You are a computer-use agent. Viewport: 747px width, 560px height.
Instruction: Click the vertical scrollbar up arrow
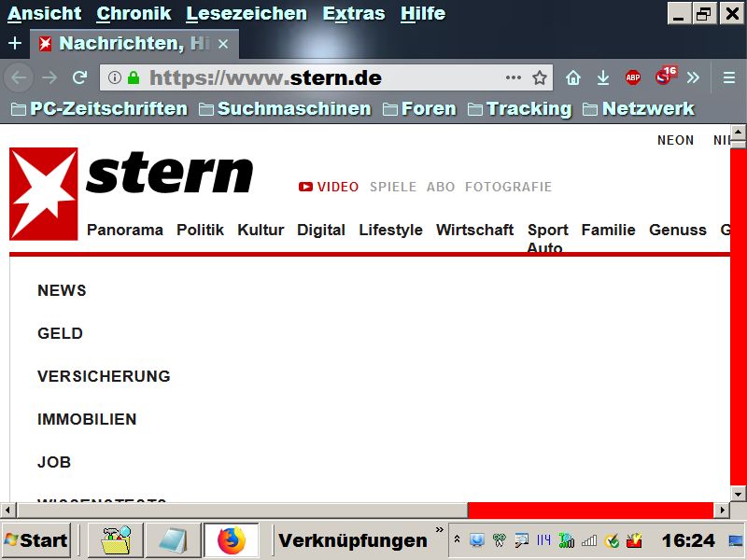click(739, 132)
